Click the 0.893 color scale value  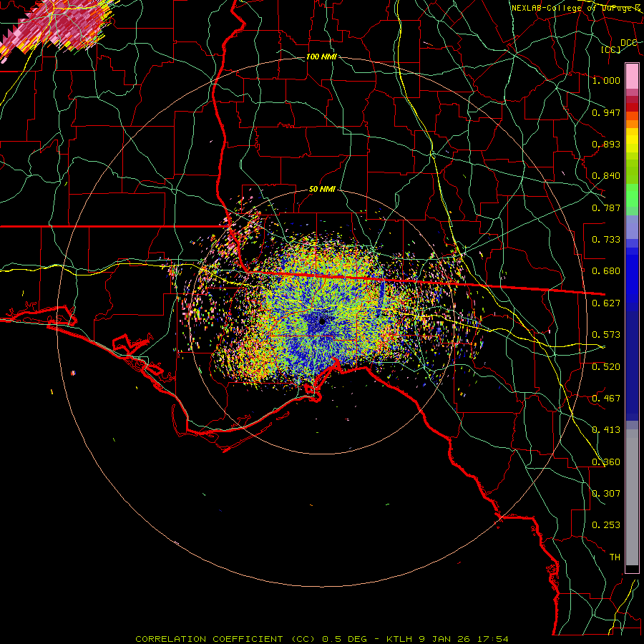606,144
